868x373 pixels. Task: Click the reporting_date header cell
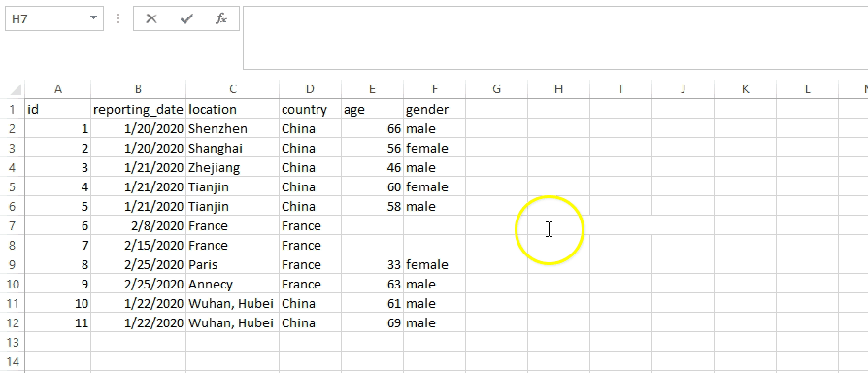pyautogui.click(x=139, y=110)
